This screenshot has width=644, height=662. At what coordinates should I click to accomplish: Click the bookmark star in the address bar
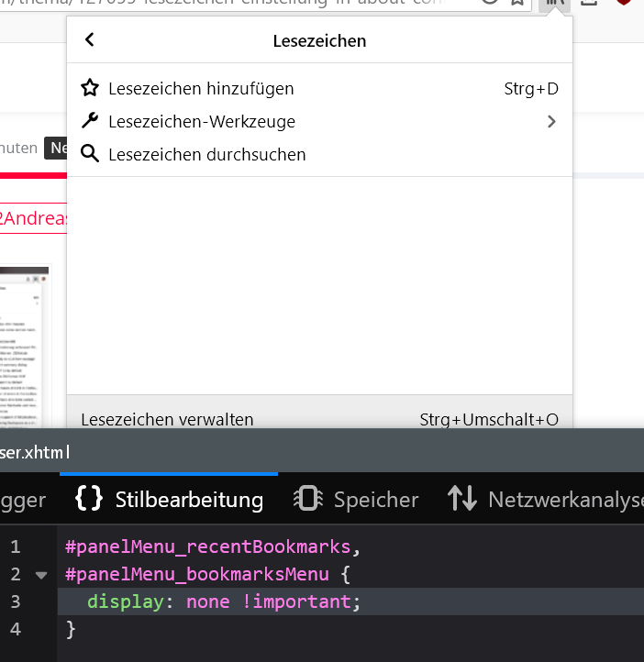(x=517, y=2)
